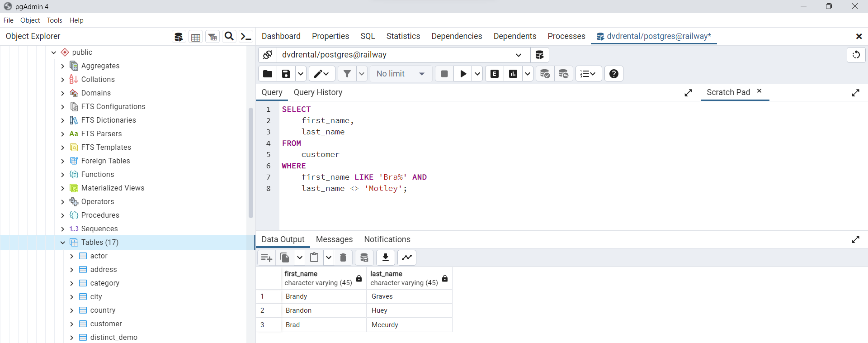
Task: Open File folder icon in query toolbar
Action: 268,74
